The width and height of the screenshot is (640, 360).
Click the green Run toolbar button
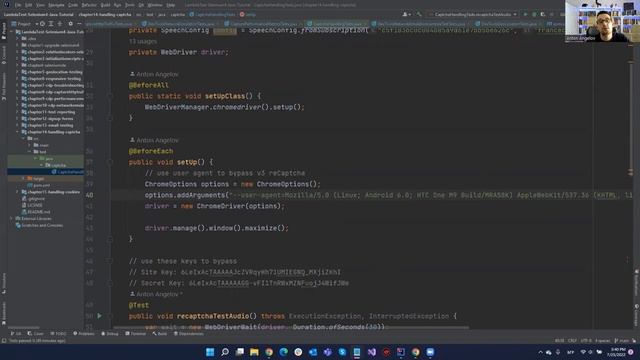click(525, 14)
